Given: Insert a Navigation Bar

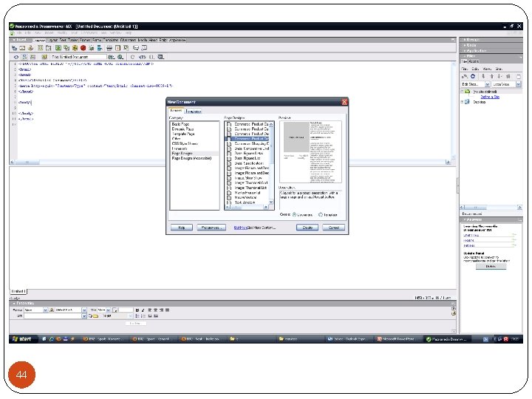Looking at the screenshot, I should coord(100,48).
